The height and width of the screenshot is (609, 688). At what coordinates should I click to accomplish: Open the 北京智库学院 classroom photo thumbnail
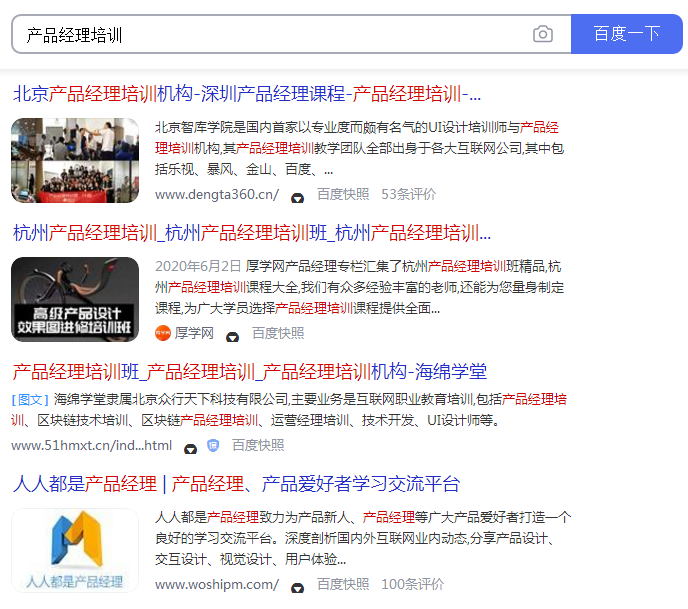point(75,161)
